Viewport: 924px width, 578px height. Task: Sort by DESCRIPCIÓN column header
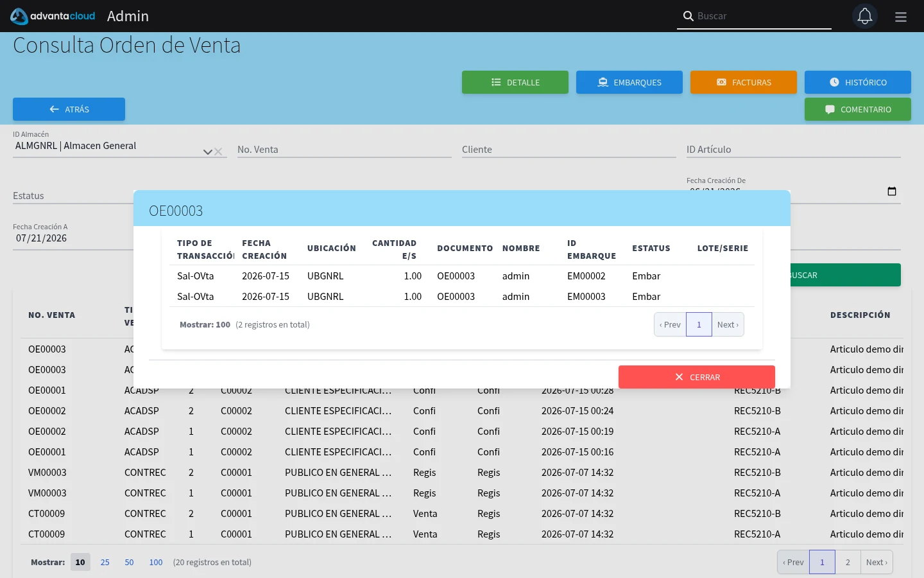[860, 315]
